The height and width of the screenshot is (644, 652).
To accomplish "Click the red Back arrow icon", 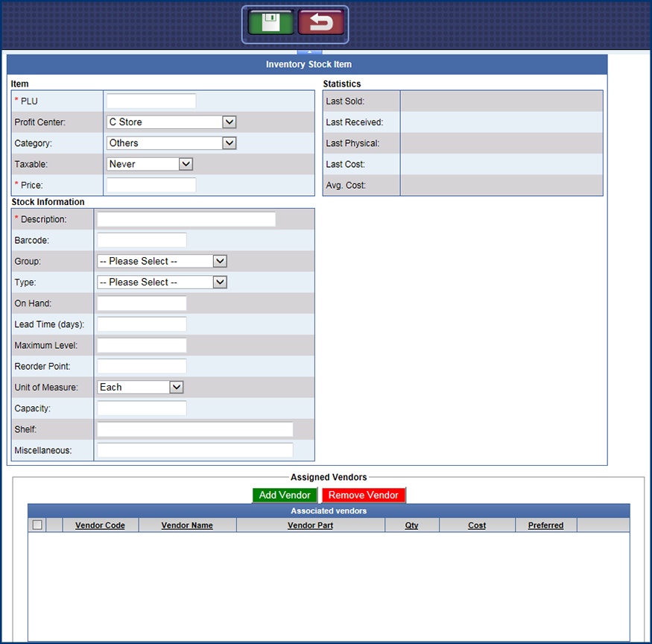I will coord(320,23).
